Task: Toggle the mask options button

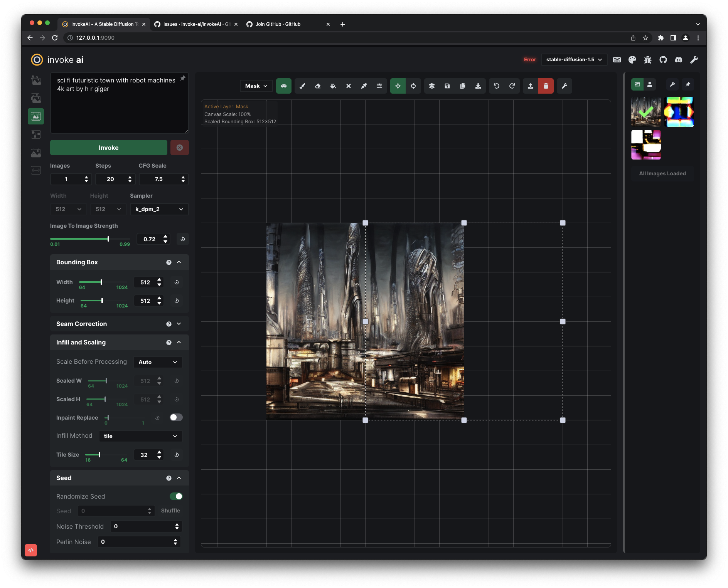Action: pyautogui.click(x=284, y=86)
